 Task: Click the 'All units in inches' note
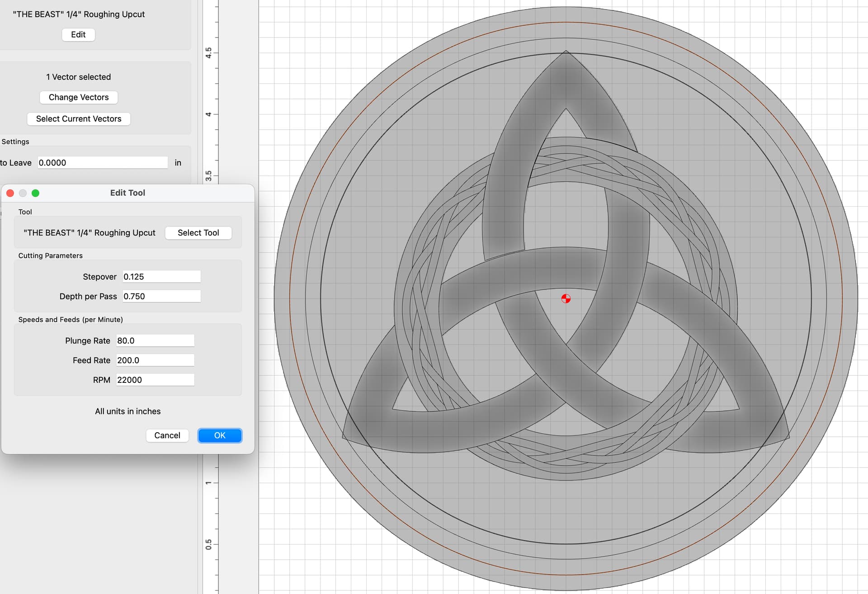point(128,411)
